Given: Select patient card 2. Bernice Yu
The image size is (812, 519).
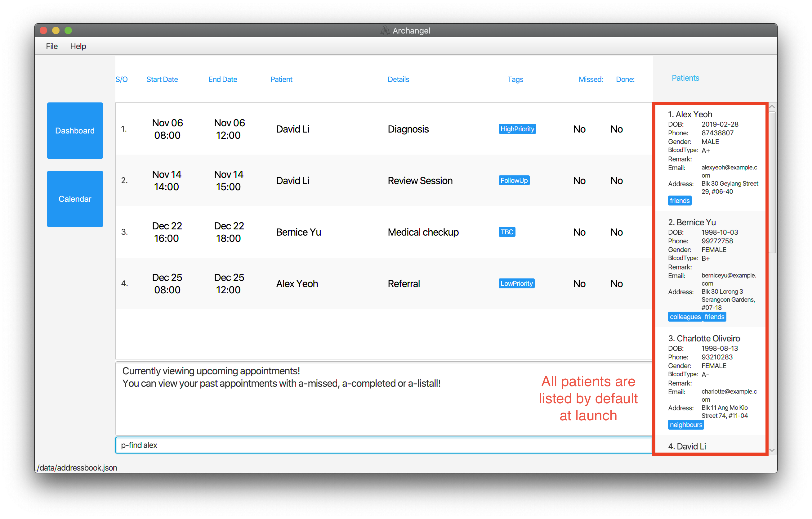Looking at the screenshot, I should 710,269.
